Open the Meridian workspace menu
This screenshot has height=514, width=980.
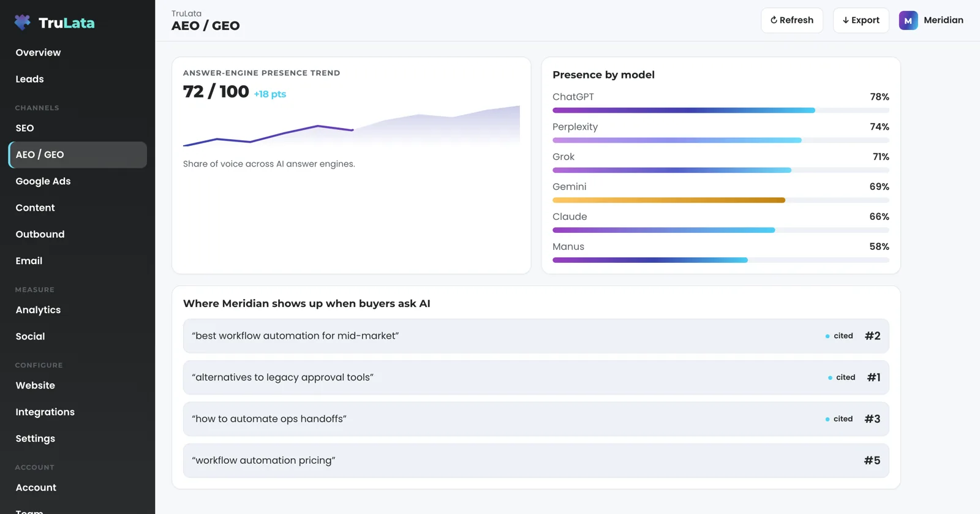coord(931,20)
